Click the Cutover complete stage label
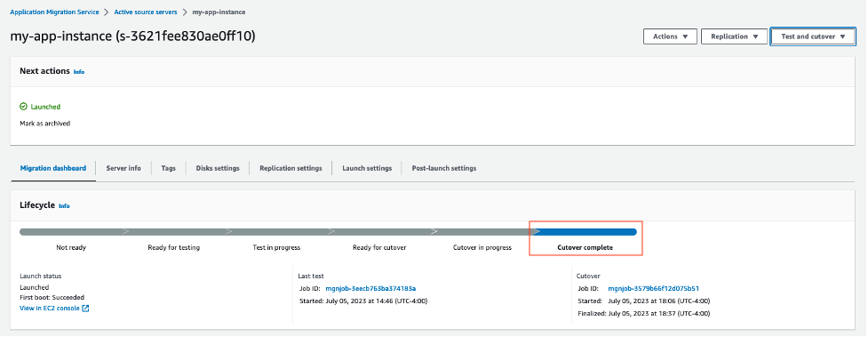Viewport: 868px width, 337px height. click(x=585, y=248)
